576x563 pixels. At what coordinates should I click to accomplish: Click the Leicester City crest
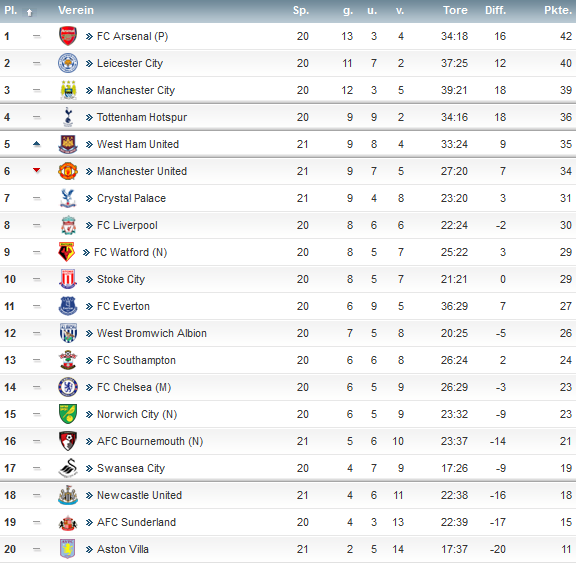click(68, 63)
